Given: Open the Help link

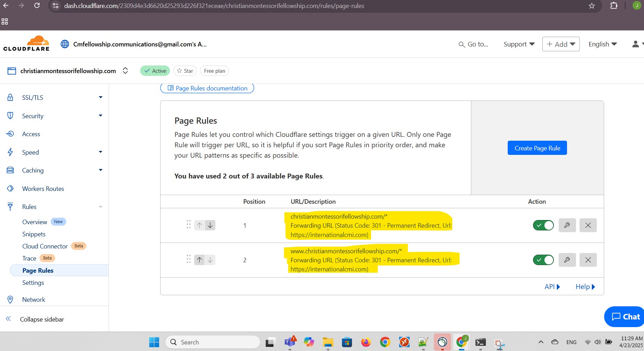Looking at the screenshot, I should coord(585,287).
